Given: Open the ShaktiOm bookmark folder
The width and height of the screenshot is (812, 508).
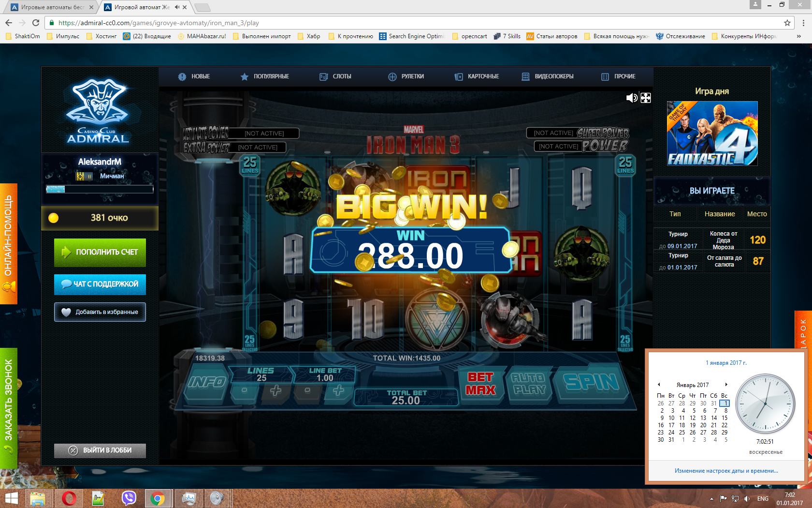Looking at the screenshot, I should click(23, 36).
